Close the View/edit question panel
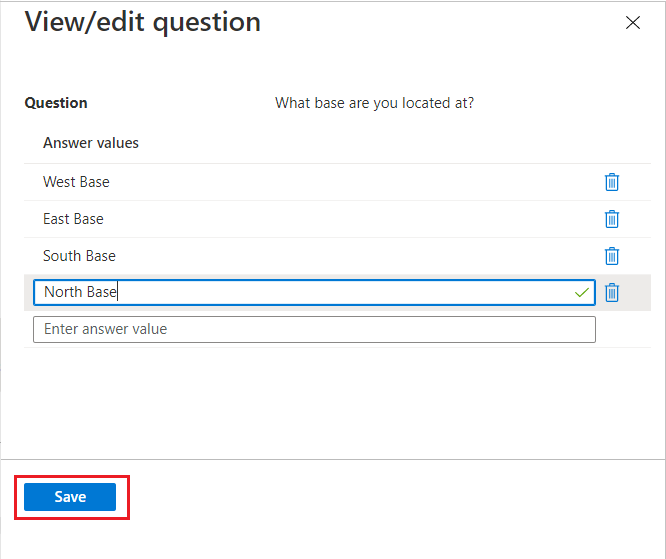The height and width of the screenshot is (559, 666). click(x=632, y=23)
